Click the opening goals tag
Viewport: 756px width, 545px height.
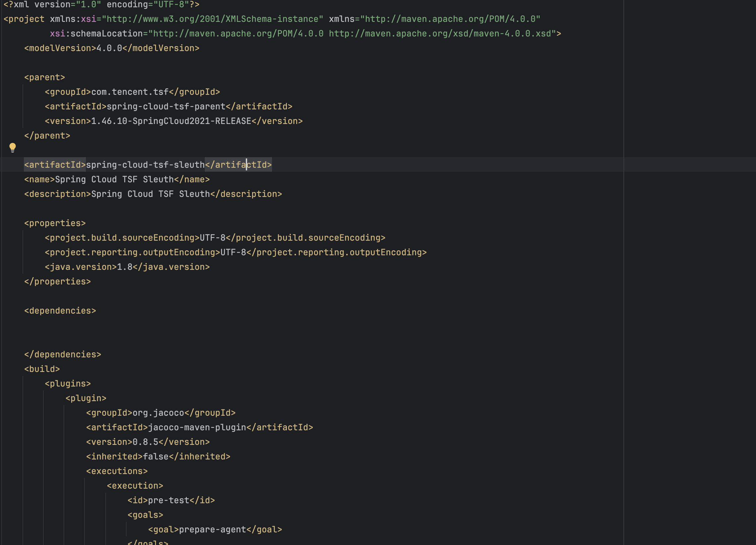[x=145, y=515]
